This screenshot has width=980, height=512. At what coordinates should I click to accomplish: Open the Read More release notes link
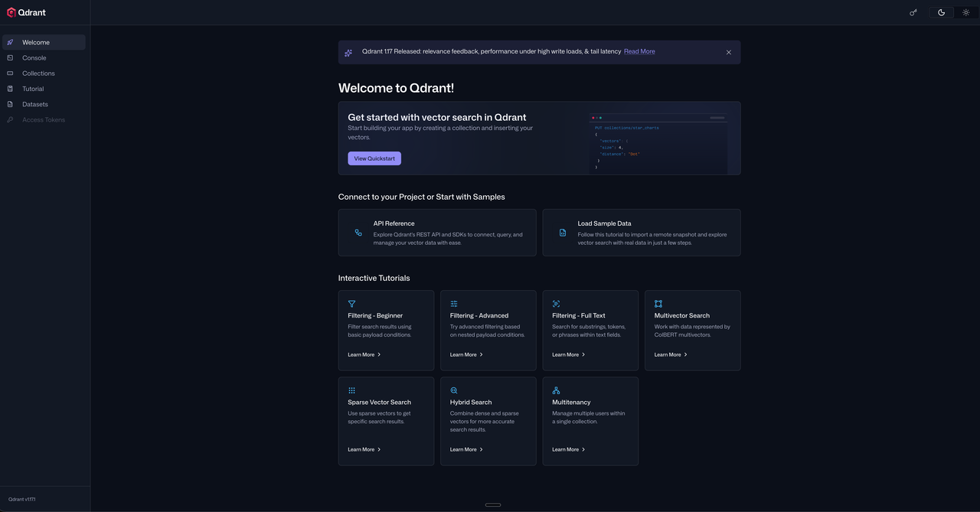[639, 51]
